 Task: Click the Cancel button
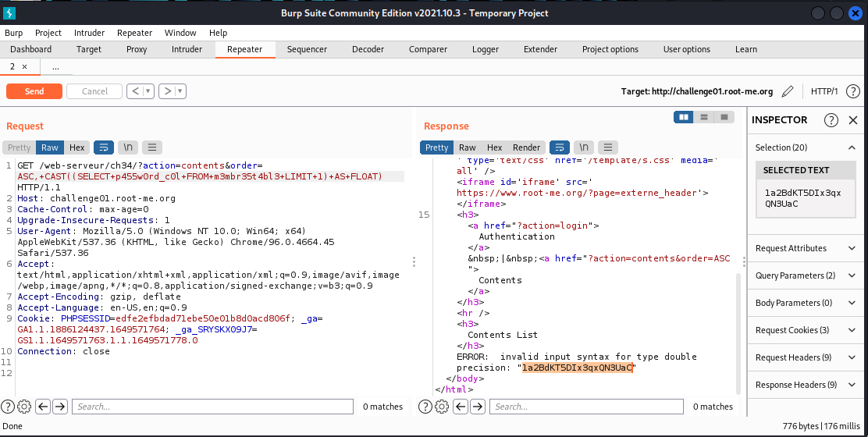[94, 91]
